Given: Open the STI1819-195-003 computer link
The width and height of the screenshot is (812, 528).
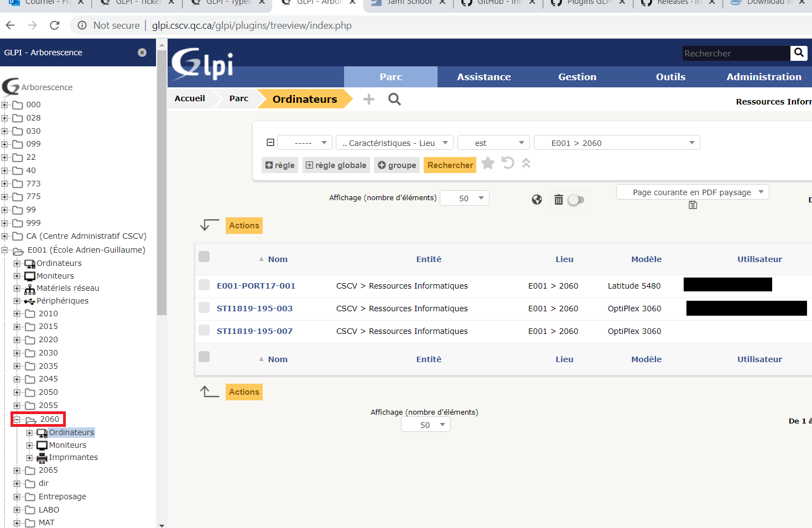Looking at the screenshot, I should pyautogui.click(x=254, y=308).
